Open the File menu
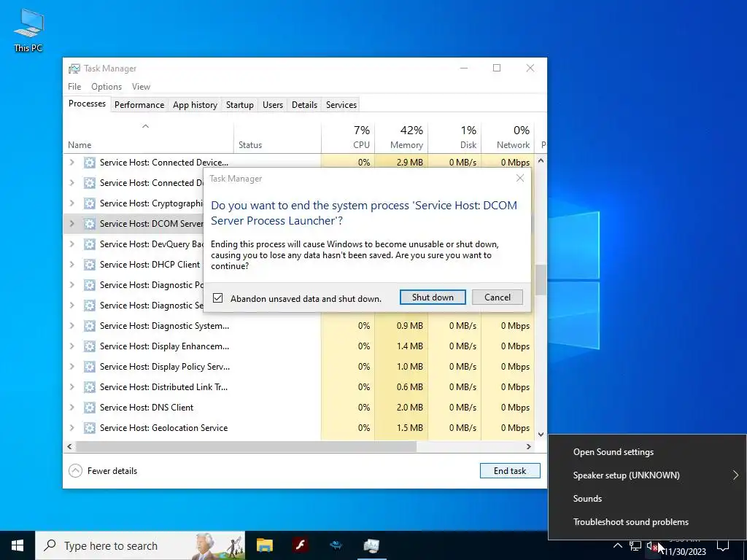Image resolution: width=747 pixels, height=560 pixels. (74, 87)
